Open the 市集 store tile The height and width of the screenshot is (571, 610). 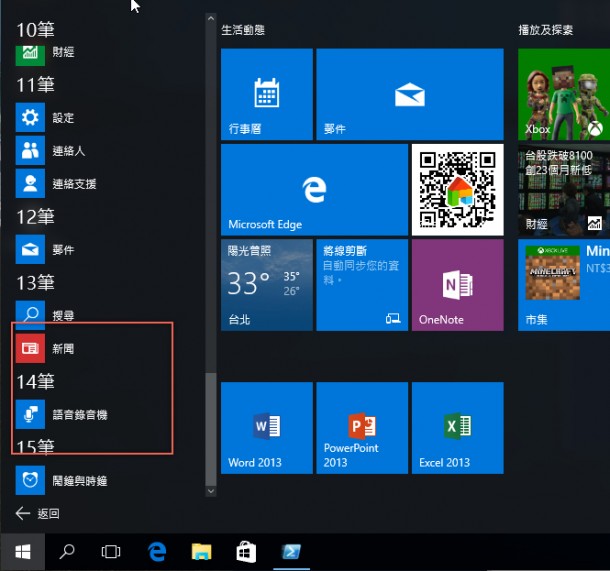point(564,285)
